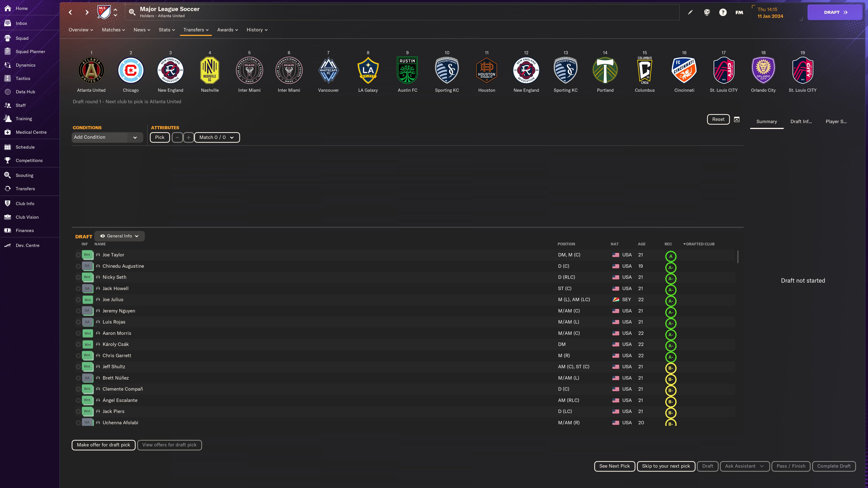Open the FM menu icon
The width and height of the screenshot is (868, 488).
739,12
